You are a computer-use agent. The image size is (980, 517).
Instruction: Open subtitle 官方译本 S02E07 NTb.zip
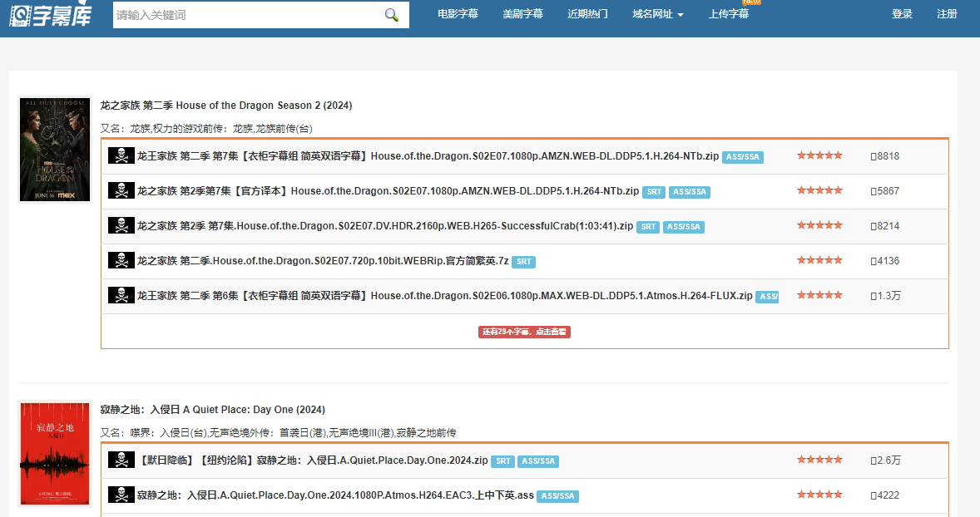pos(389,191)
